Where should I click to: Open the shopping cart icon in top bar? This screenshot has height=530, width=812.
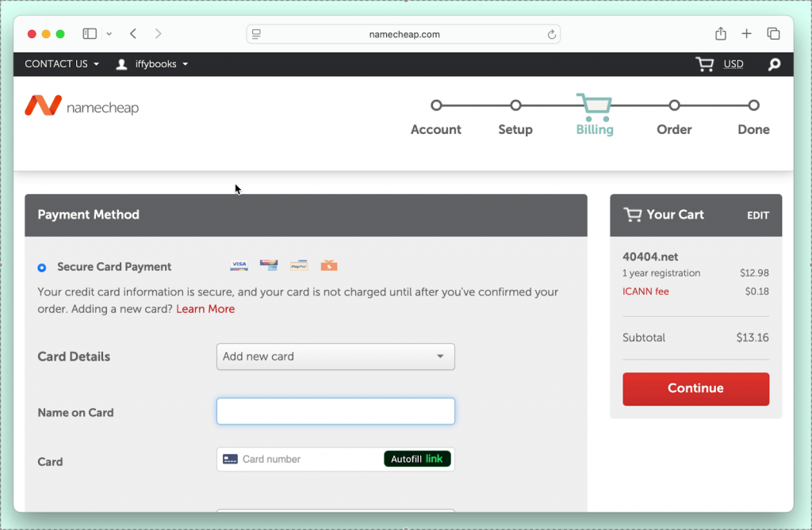pos(704,64)
